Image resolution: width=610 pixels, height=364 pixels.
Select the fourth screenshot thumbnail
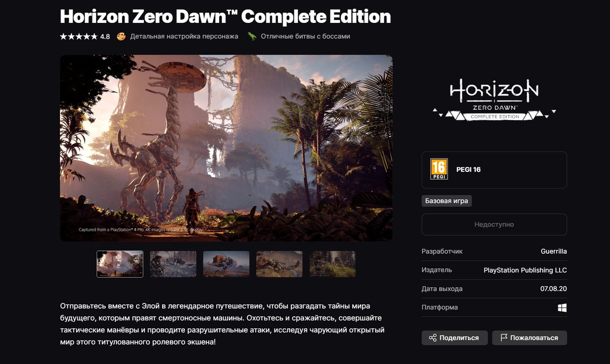click(x=280, y=264)
